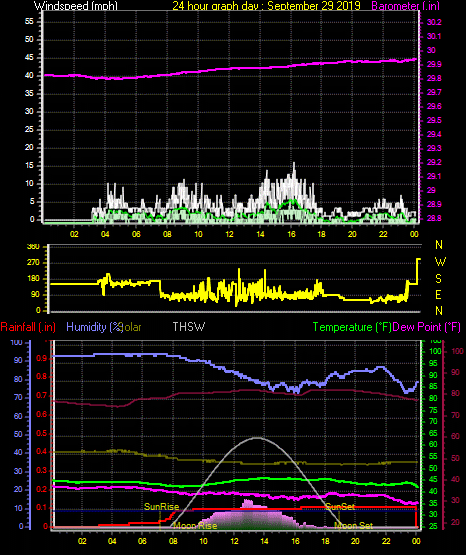This screenshot has height=555, width=466.
Task: Click the E compass label on direction chart
Action: pyautogui.click(x=438, y=295)
